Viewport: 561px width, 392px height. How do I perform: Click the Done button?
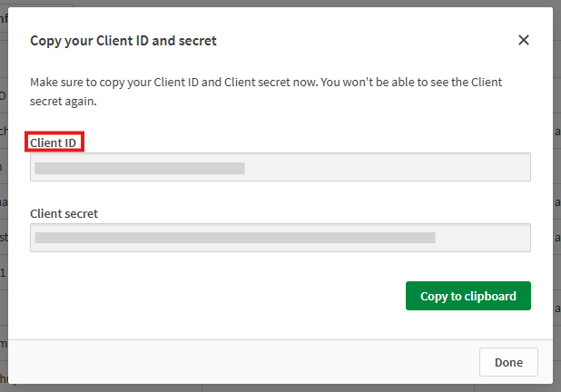pos(508,362)
